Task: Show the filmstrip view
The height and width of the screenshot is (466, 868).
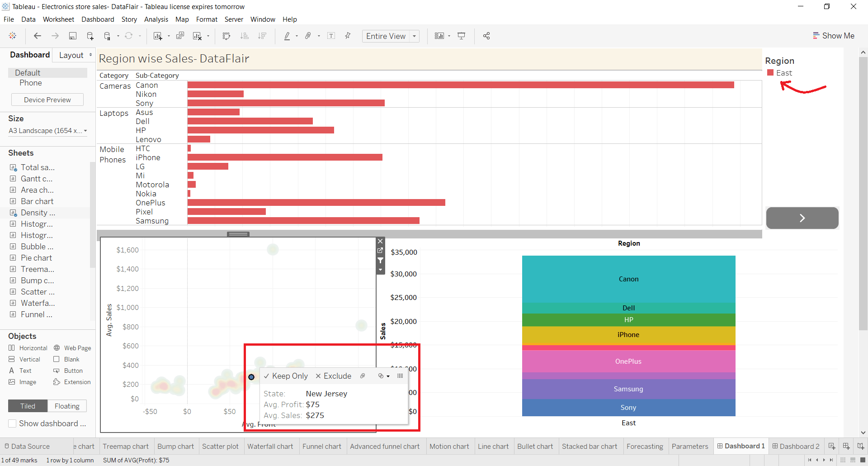Action: pos(853,460)
